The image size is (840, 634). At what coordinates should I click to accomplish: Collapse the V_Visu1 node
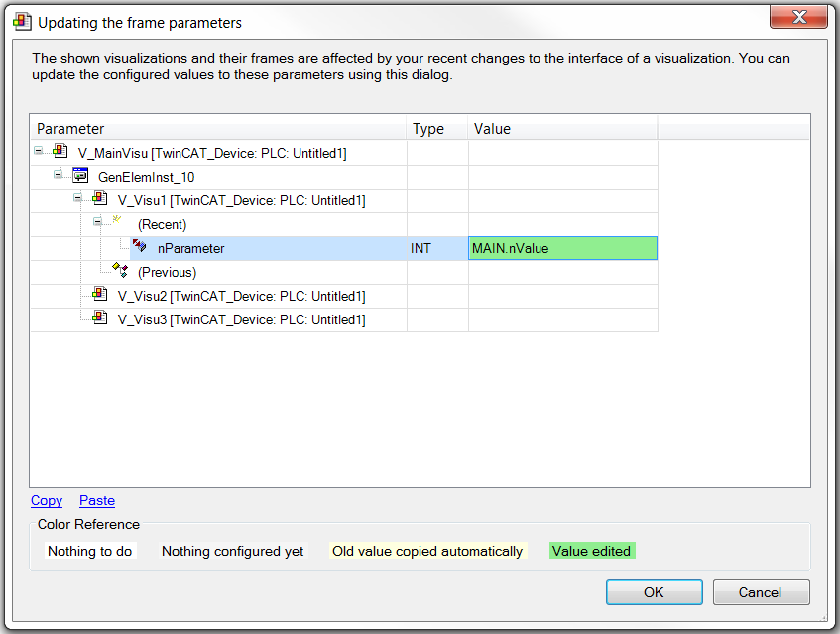click(x=77, y=198)
